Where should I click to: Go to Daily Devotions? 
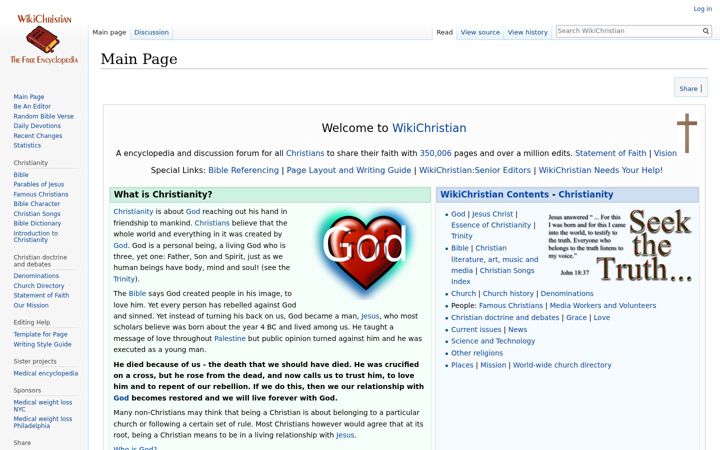[x=37, y=126]
